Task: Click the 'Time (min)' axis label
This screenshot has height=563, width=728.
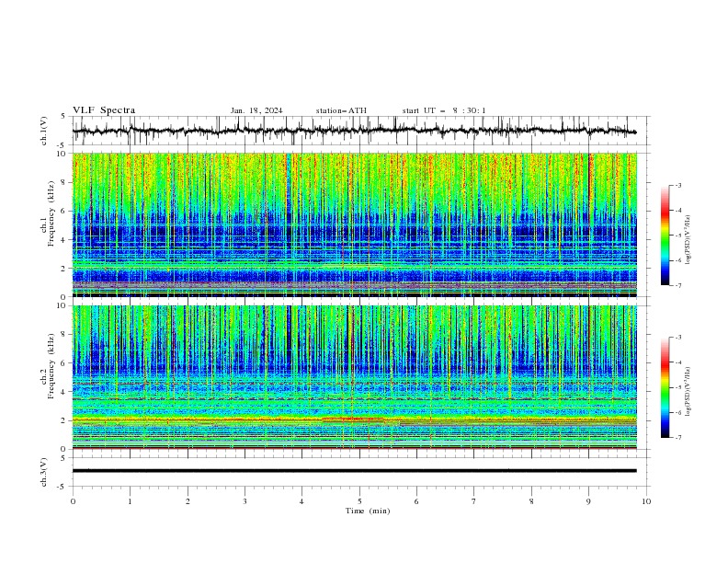Action: coord(368,511)
